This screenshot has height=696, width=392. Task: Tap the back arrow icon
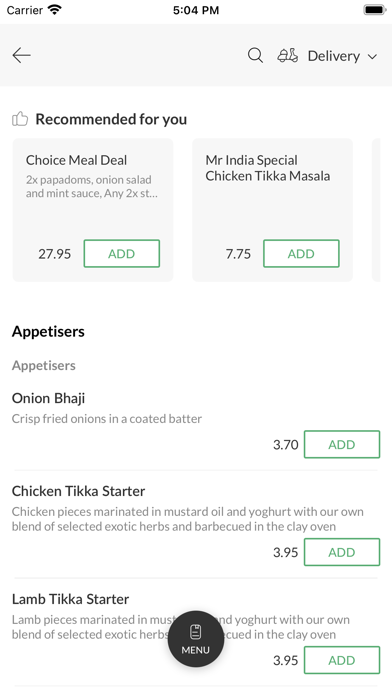click(21, 55)
